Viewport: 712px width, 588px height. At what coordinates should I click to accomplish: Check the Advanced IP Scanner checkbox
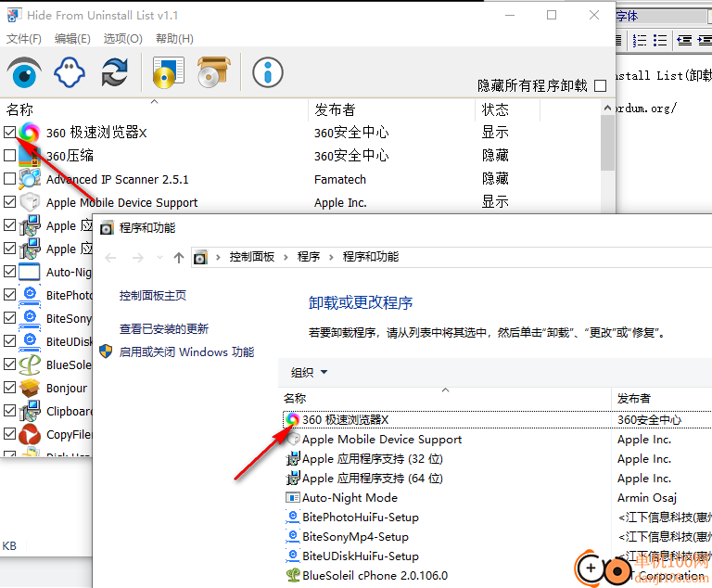[9, 179]
